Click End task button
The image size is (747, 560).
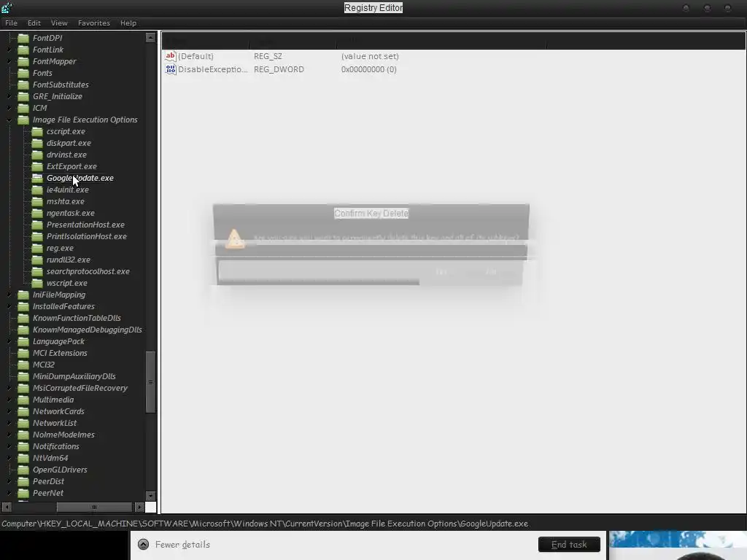569,544
